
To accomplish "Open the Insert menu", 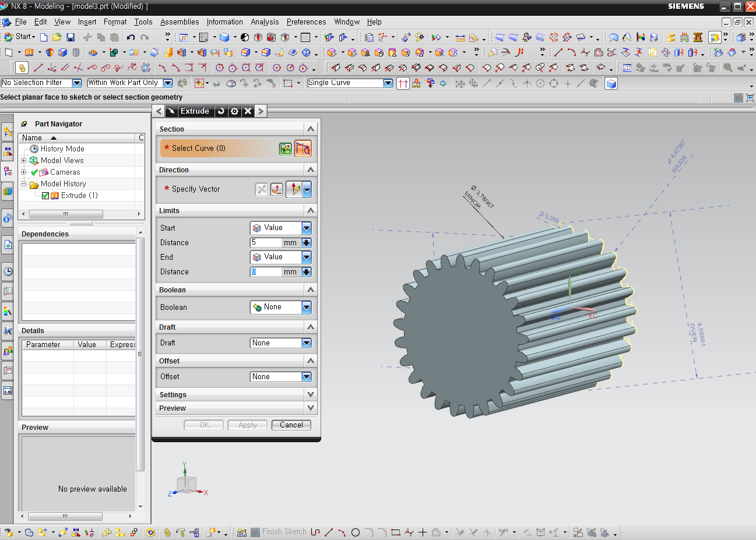I will tap(87, 22).
